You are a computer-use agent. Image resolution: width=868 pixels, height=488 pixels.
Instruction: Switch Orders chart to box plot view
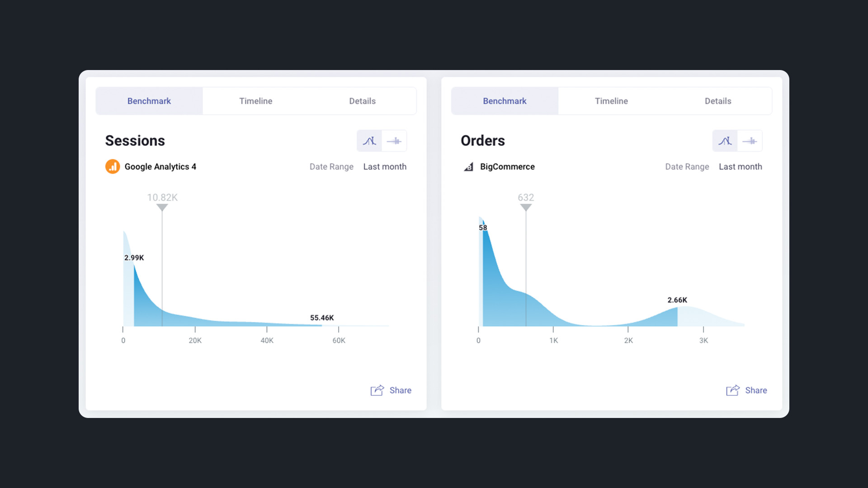[750, 141]
